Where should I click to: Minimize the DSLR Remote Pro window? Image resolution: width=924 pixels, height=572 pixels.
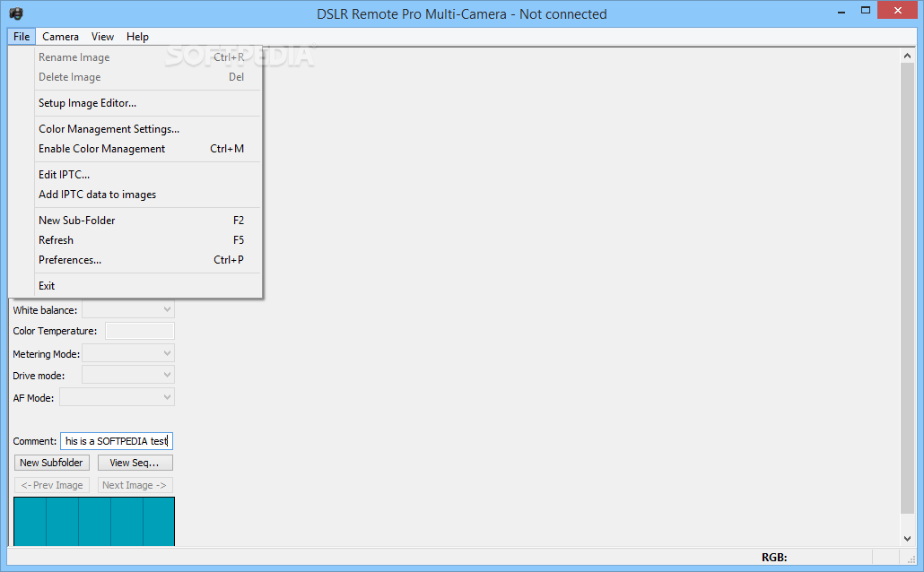841,11
